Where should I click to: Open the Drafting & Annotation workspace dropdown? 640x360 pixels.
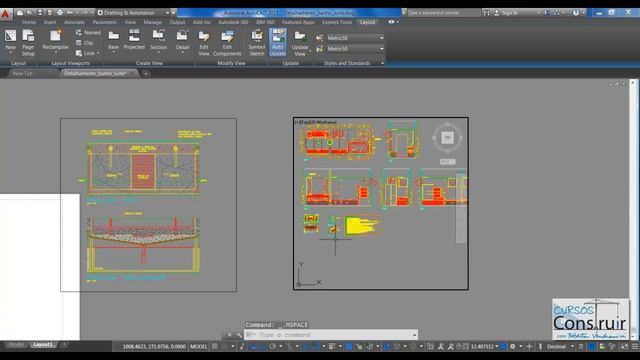coord(133,13)
